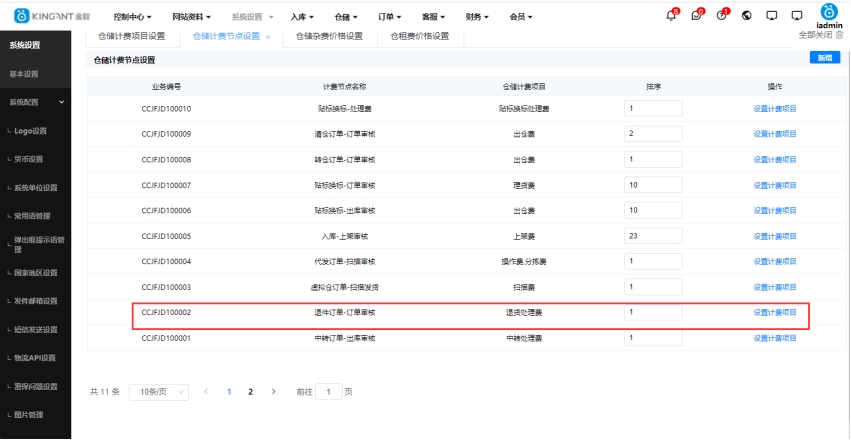Collapse the 系统配置 sidebar group

(35, 102)
